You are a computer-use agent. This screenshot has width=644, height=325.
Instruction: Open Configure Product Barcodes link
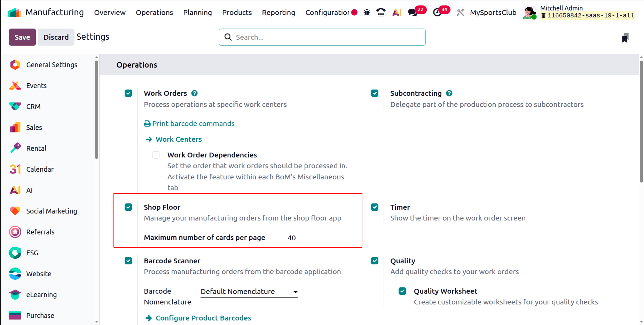pyautogui.click(x=198, y=318)
